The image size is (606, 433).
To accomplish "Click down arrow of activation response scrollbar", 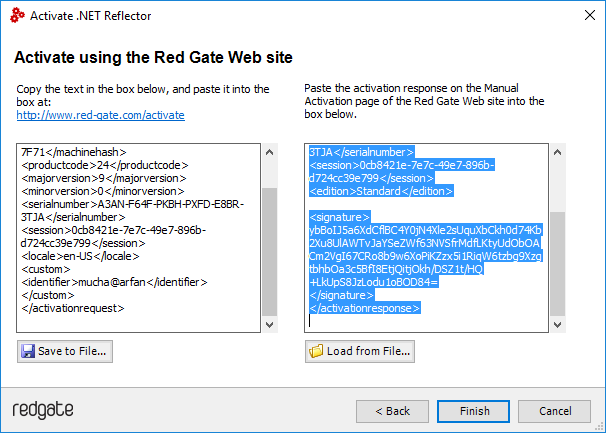I will tap(557, 324).
